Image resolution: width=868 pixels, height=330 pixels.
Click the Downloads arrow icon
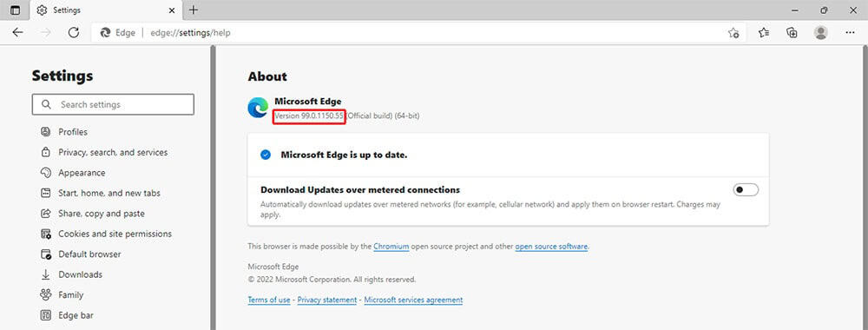[46, 274]
